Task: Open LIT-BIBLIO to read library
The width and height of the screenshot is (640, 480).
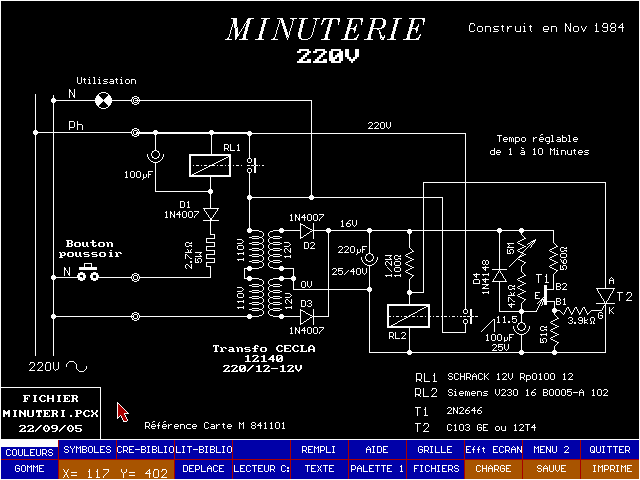Action: click(203, 450)
